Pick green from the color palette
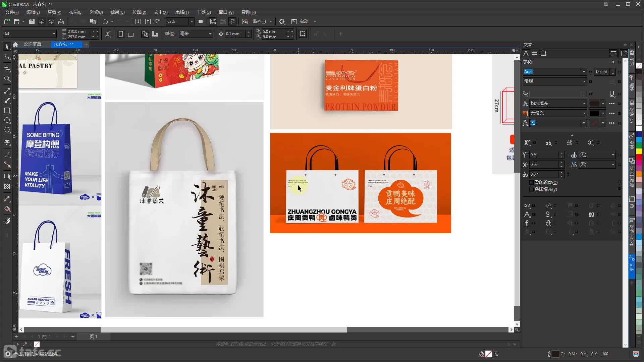644x362 pixels. click(x=639, y=145)
